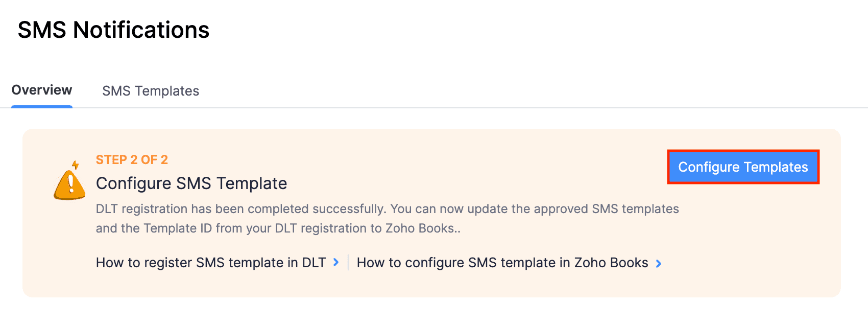868x325 pixels.
Task: Click the SMS Notifications page title
Action: coord(113,30)
